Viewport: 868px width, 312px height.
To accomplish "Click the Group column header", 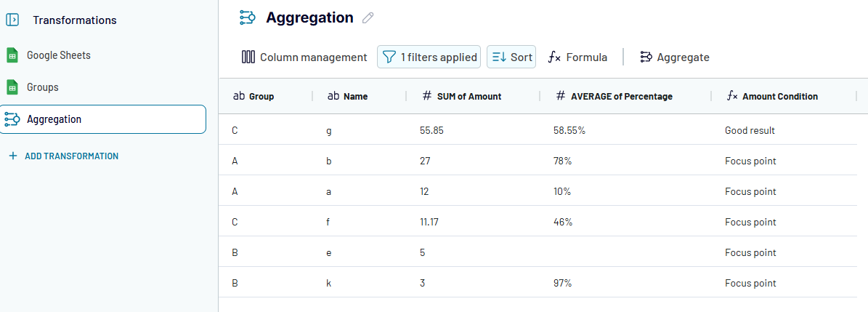I will [261, 96].
